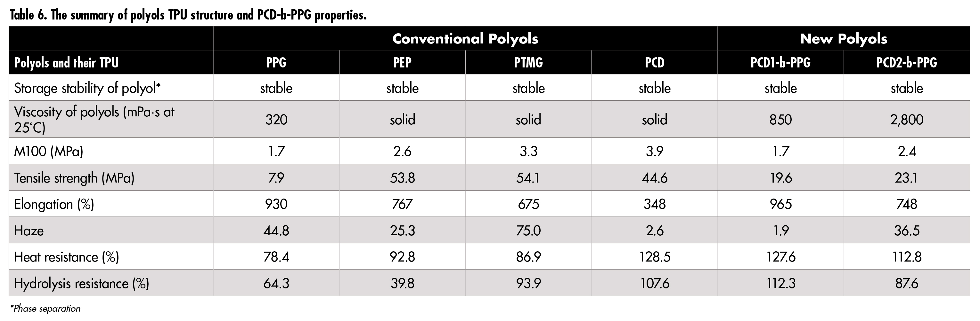
Task: Click the PTMG column header
Action: (528, 62)
